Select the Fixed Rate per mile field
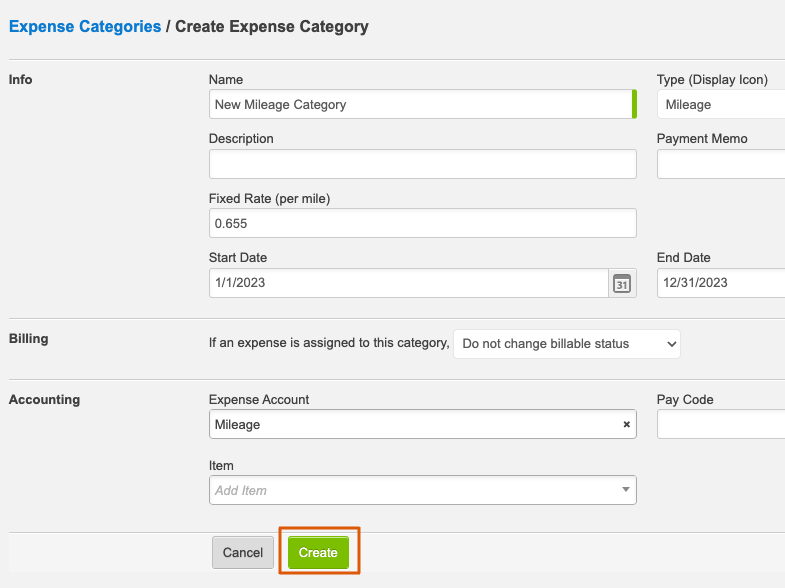Image resolution: width=785 pixels, height=588 pixels. (x=423, y=223)
